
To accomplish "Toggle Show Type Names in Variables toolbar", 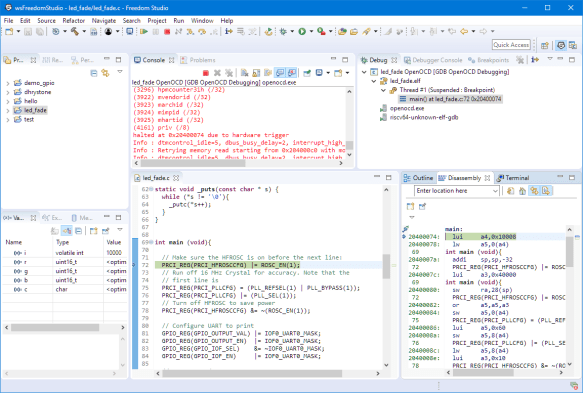I will 67,231.
